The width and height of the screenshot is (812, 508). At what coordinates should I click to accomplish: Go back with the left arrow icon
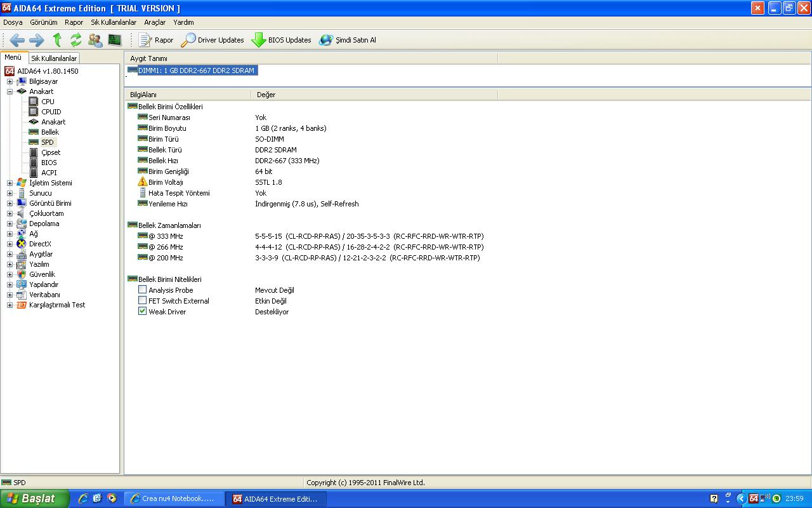17,40
